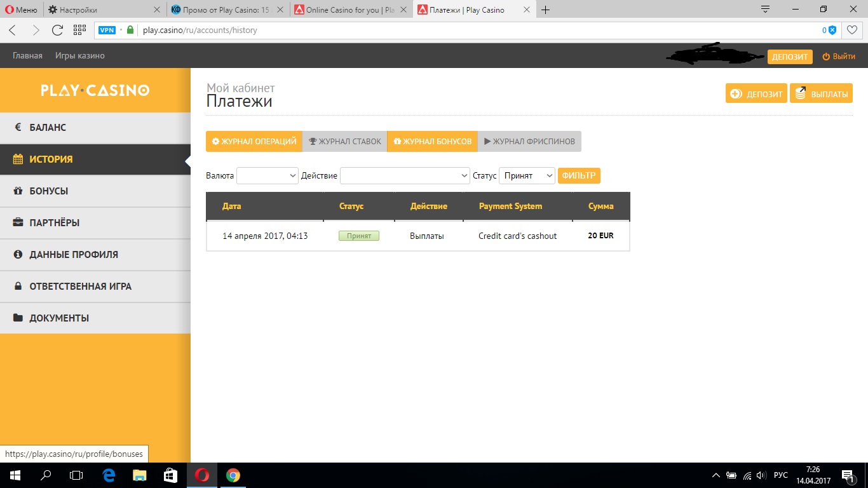The image size is (868, 488).
Task: Close the Платежи | Play Casino tab
Action: point(527,10)
